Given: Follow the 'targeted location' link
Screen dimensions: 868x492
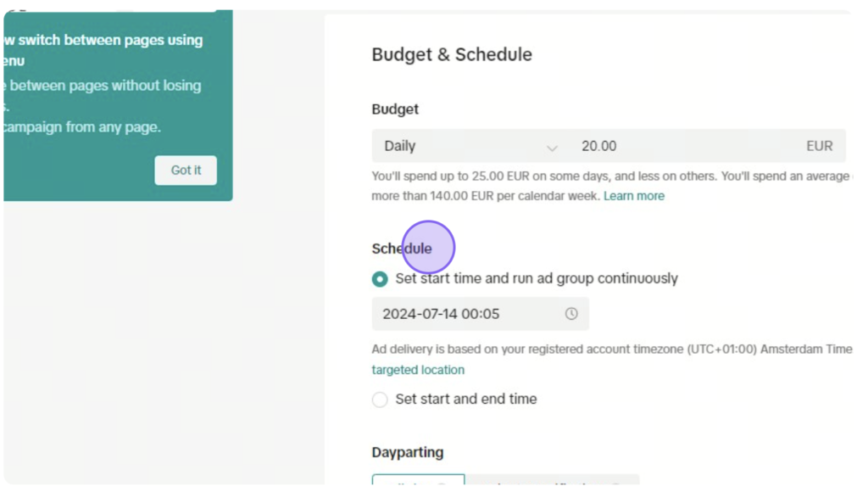Looking at the screenshot, I should tap(418, 370).
